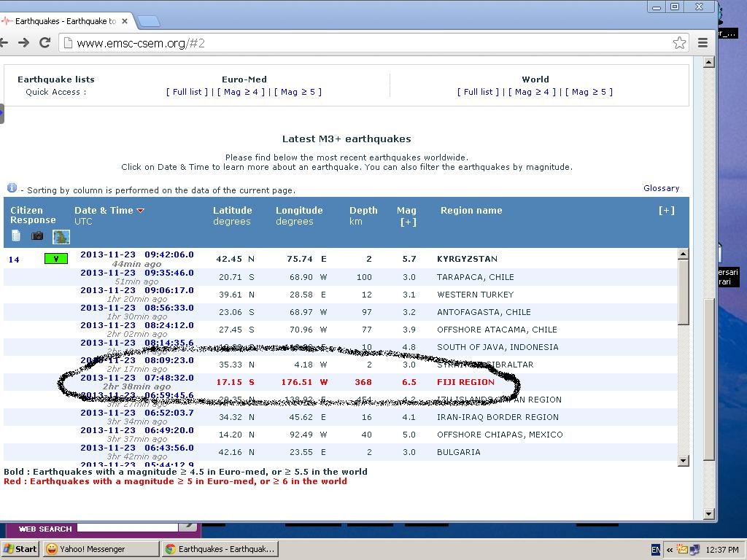Click the browser forward arrow
This screenshot has height=560, width=747.
pos(23,43)
